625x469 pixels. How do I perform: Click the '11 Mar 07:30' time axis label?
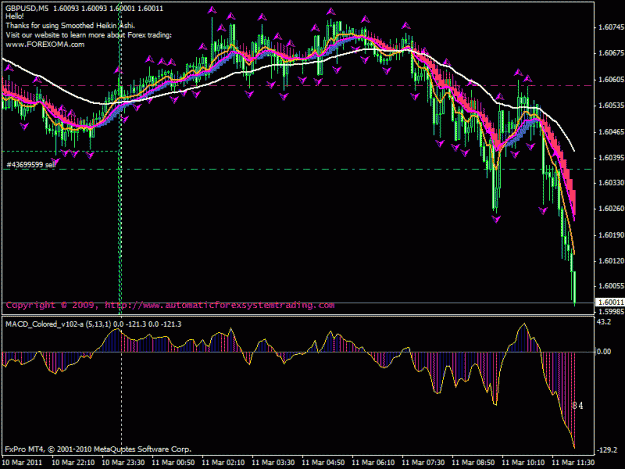pos(423,463)
